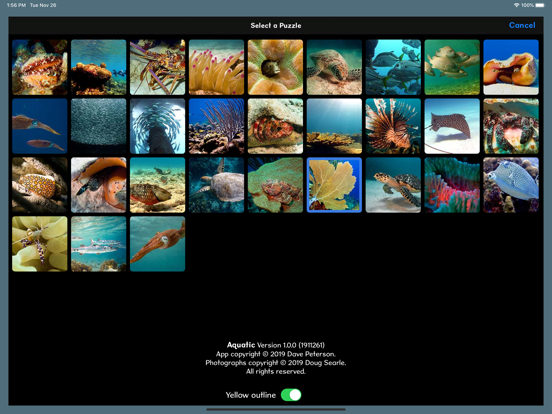Toggle the Yellow outline switch
The height and width of the screenshot is (414, 552).
coord(291,395)
